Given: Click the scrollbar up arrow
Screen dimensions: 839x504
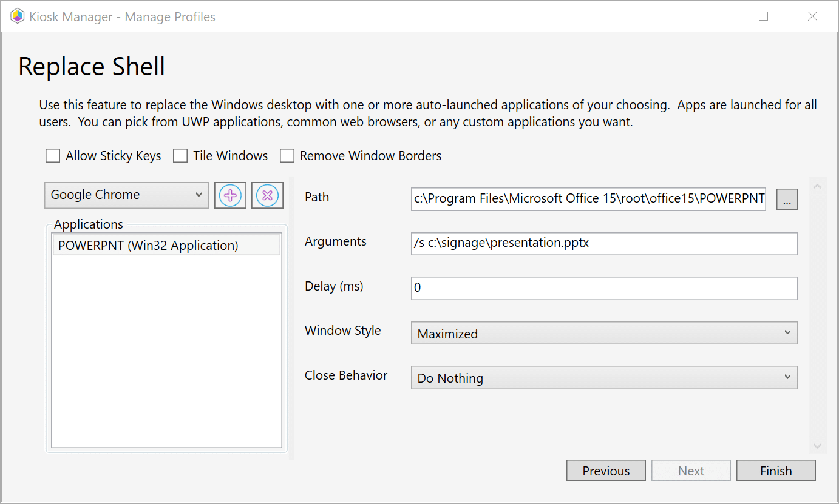Looking at the screenshot, I should [x=817, y=186].
